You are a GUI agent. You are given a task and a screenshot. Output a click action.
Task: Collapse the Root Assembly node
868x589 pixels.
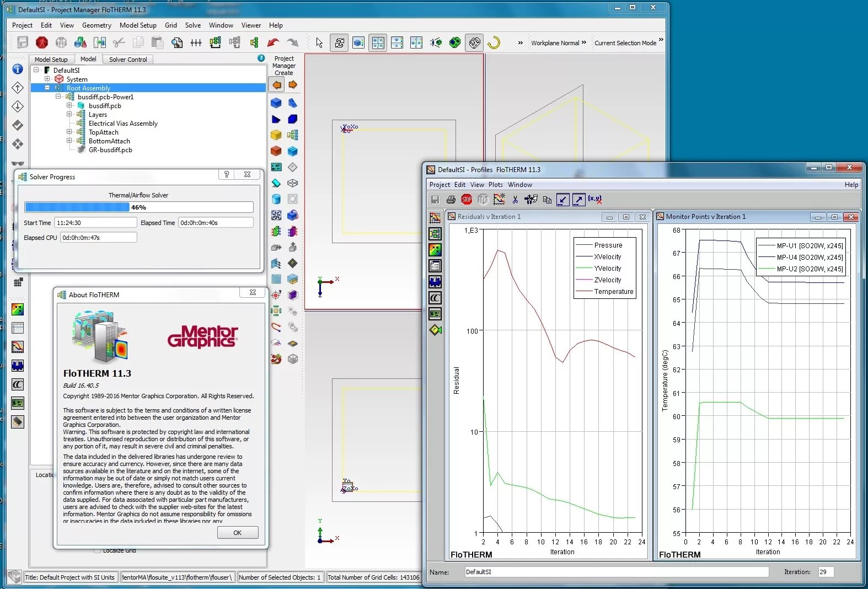tap(47, 88)
